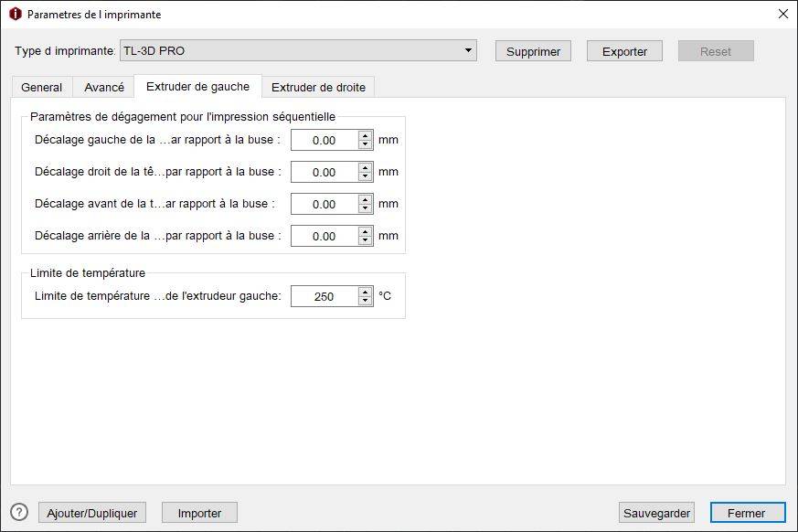The width and height of the screenshot is (798, 532).
Task: Switch to the Avancé tab
Action: point(104,87)
